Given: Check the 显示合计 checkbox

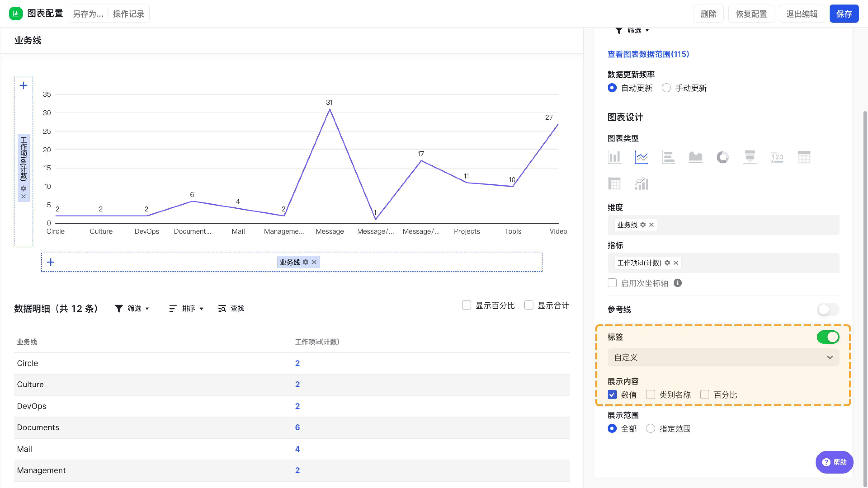Looking at the screenshot, I should (x=529, y=305).
